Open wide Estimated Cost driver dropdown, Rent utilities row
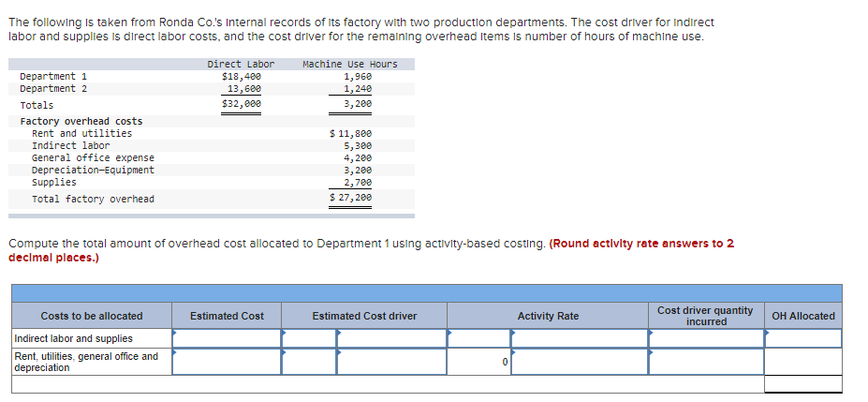The width and height of the screenshot is (868, 402). [x=390, y=362]
